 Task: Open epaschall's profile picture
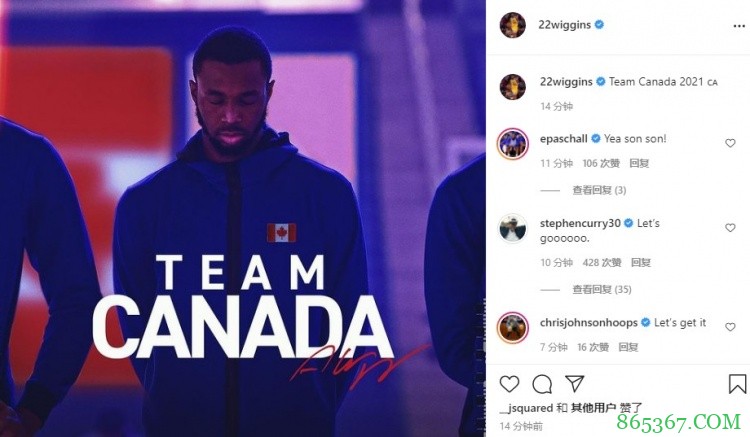(x=513, y=143)
